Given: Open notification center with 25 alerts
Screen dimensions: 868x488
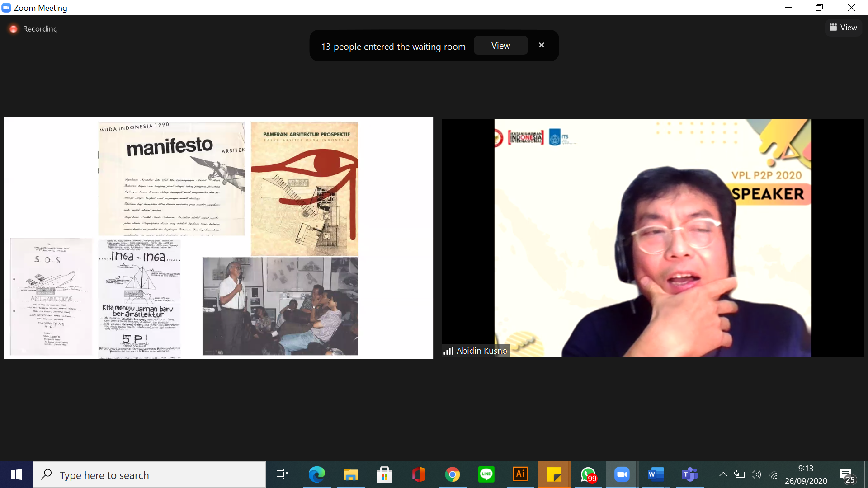Looking at the screenshot, I should 848,475.
